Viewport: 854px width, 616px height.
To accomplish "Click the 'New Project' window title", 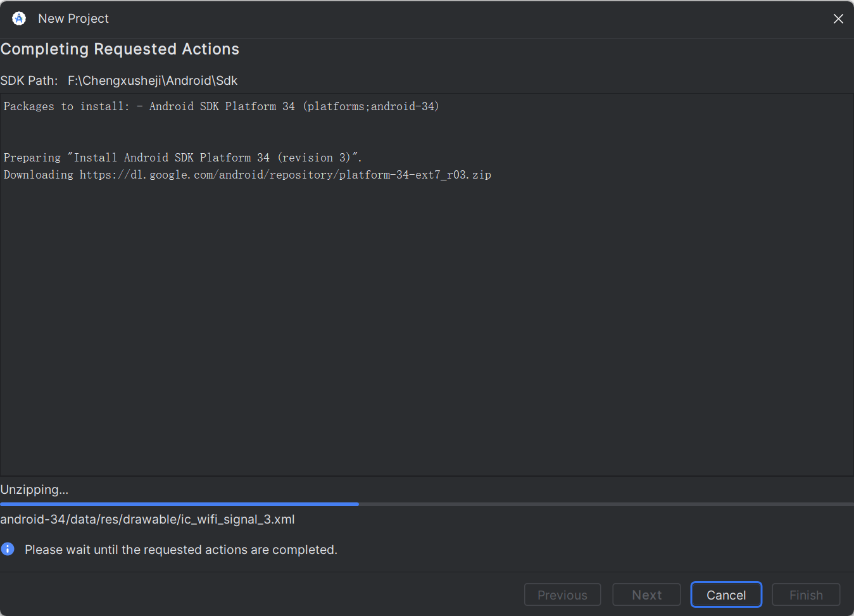I will click(x=73, y=18).
